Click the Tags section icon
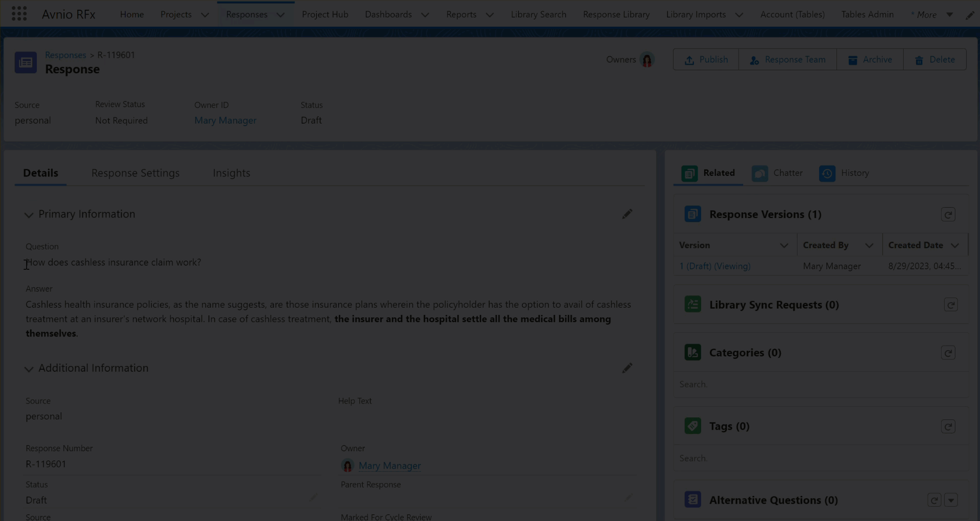This screenshot has width=980, height=521. [x=692, y=426]
